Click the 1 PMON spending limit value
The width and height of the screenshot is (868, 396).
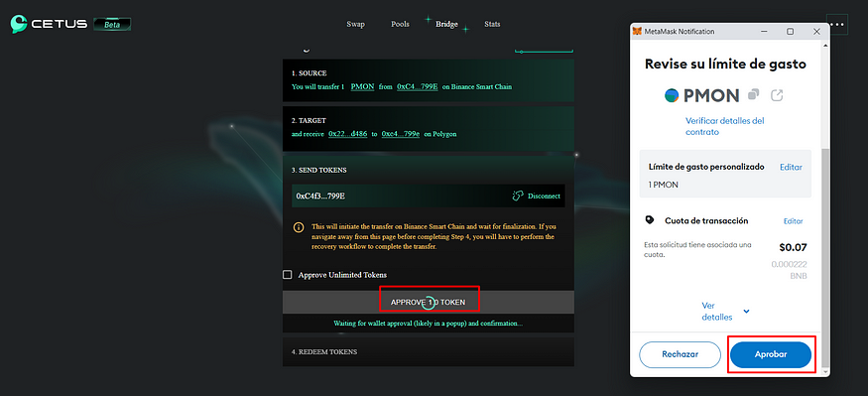[x=664, y=185]
